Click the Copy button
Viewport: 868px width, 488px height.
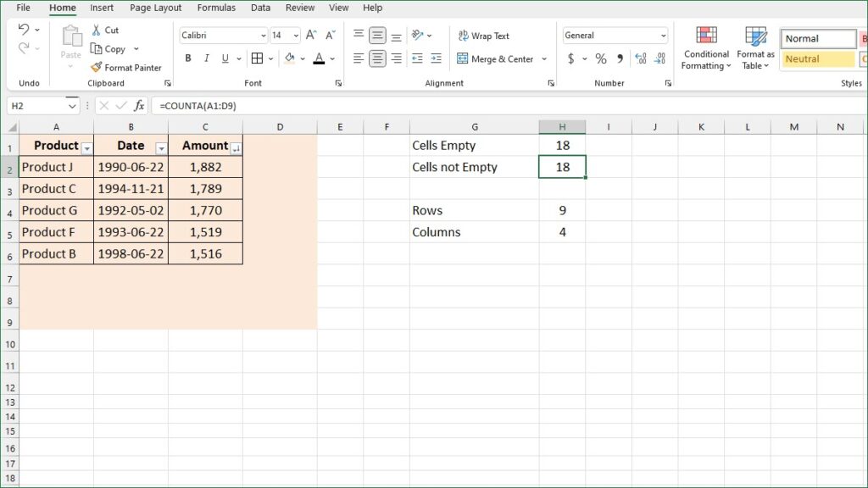coord(113,49)
